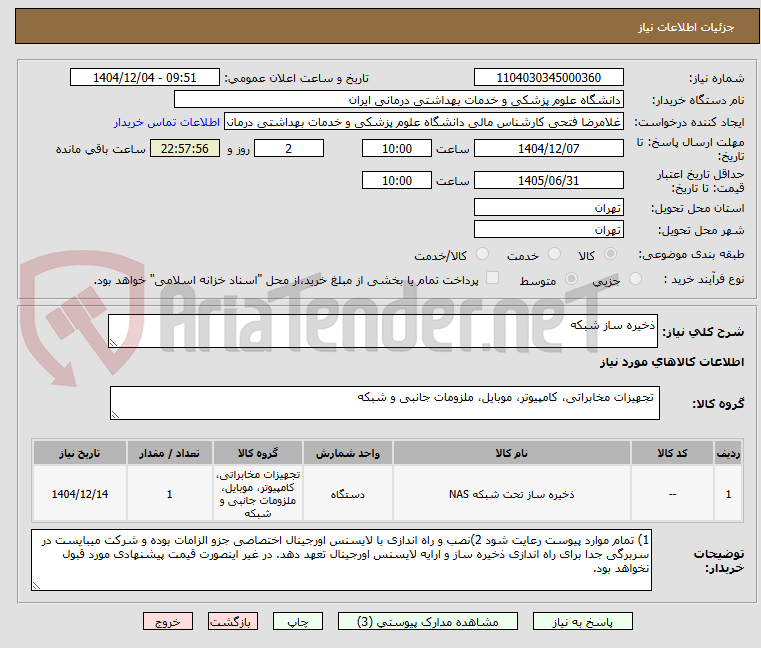The height and width of the screenshot is (648, 761).
Task: Click the announcement date field 1404/12/04 - 09:51
Action: [x=145, y=78]
